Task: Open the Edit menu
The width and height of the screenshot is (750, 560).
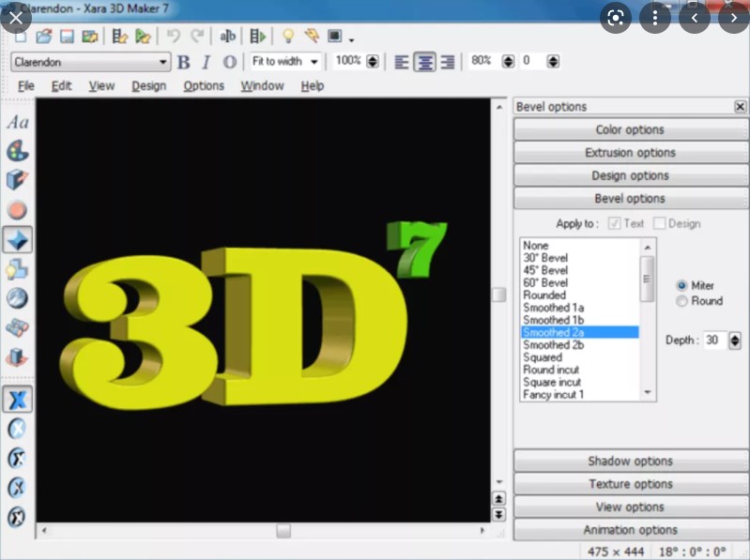Action: point(61,86)
